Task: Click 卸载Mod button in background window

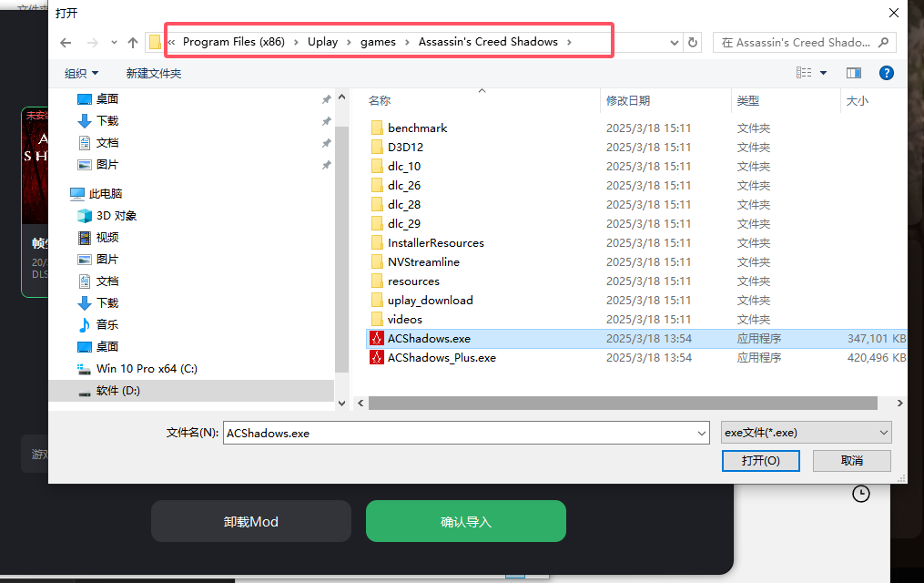Action: (x=251, y=521)
